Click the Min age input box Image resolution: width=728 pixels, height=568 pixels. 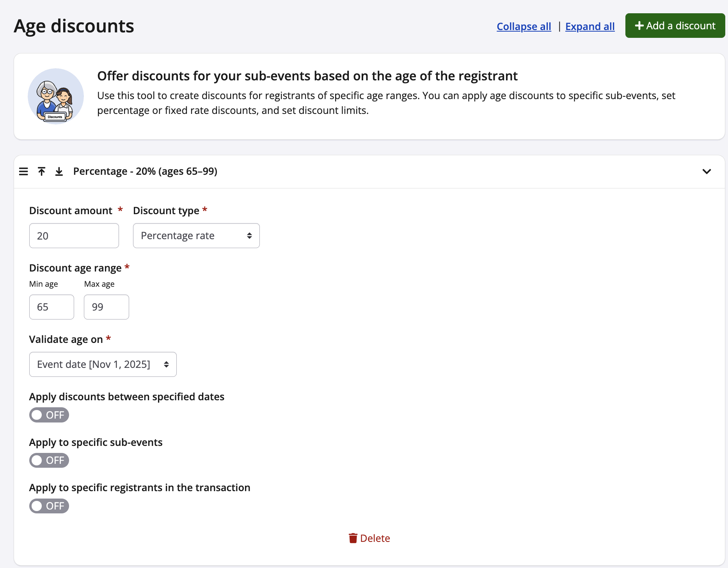click(x=51, y=307)
